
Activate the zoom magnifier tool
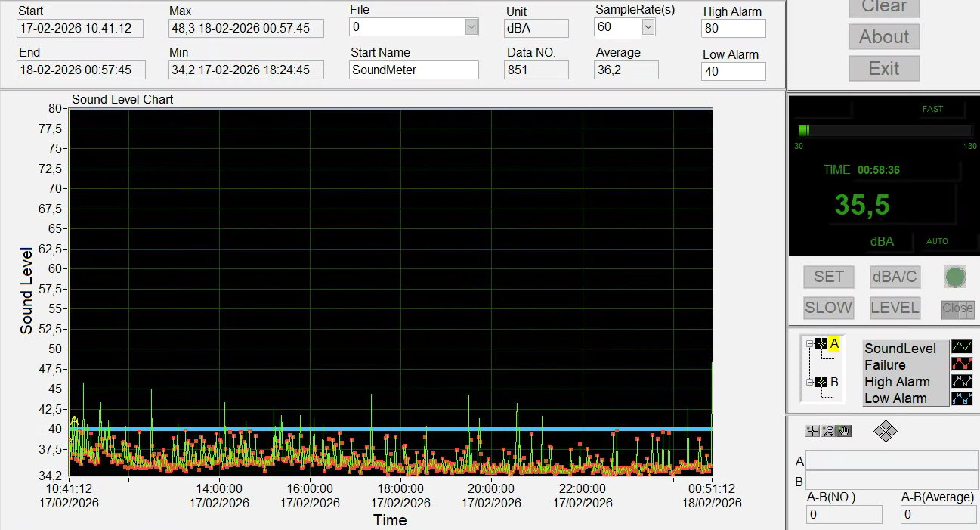pyautogui.click(x=828, y=431)
